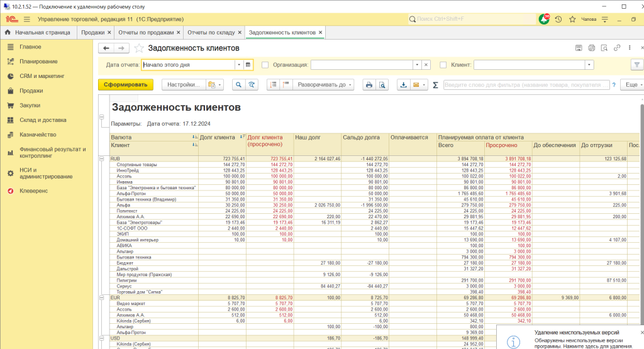Click the report filter word input field

(526, 85)
